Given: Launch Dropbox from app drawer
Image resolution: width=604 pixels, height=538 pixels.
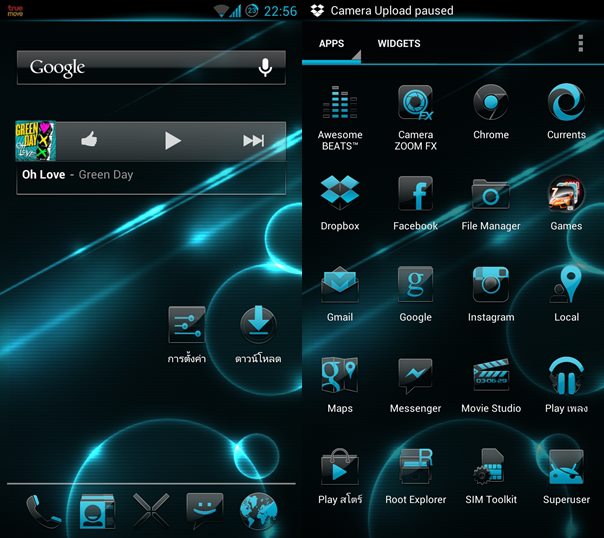Looking at the screenshot, I should 340,193.
